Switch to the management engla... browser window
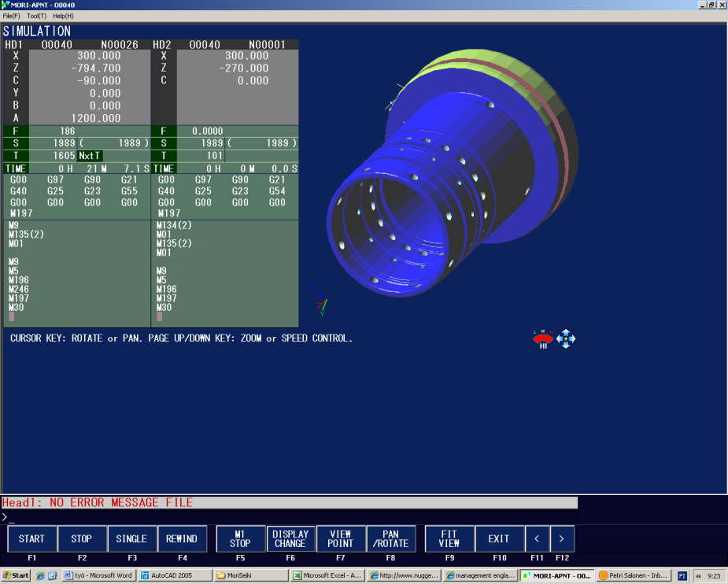Image resolution: width=728 pixels, height=584 pixels. (479, 575)
